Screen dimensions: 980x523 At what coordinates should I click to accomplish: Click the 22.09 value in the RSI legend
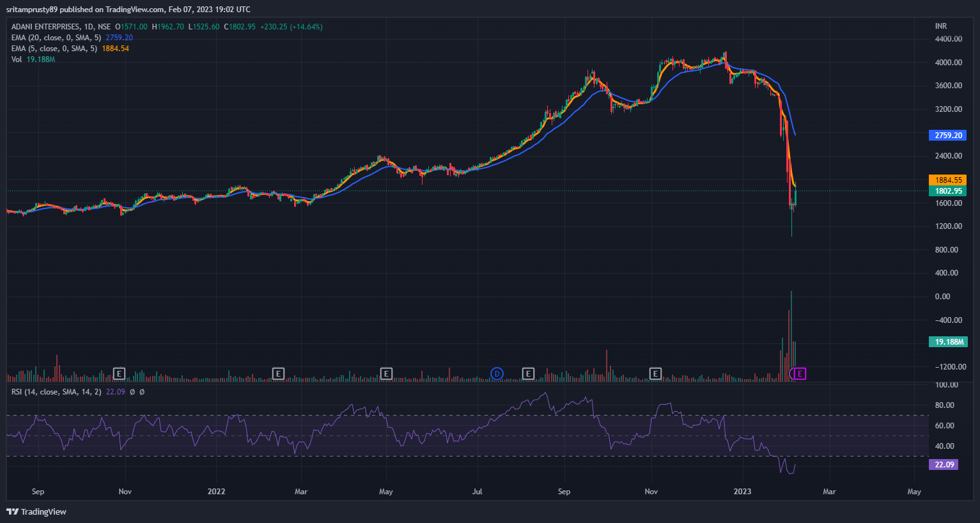pos(115,392)
